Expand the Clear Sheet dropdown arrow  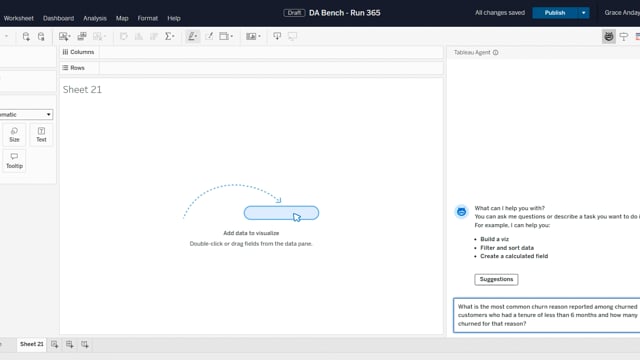click(104, 36)
